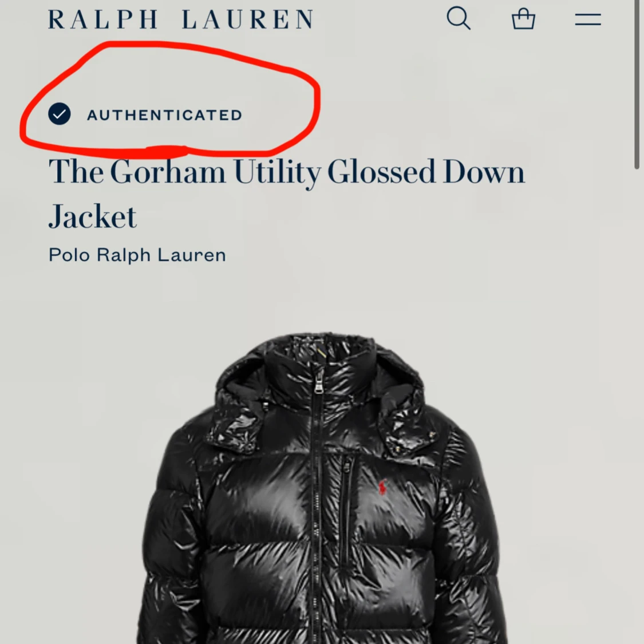Open search with the magnifier icon
The height and width of the screenshot is (644, 644).
tap(459, 18)
